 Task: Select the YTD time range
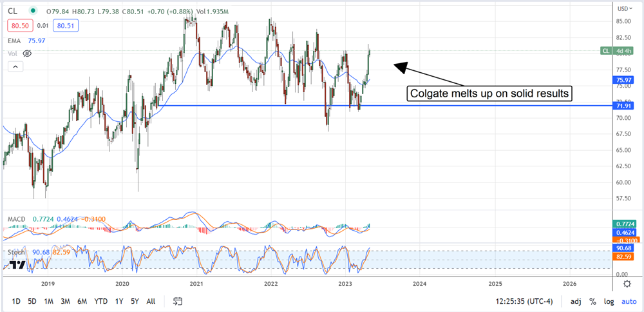coord(100,301)
